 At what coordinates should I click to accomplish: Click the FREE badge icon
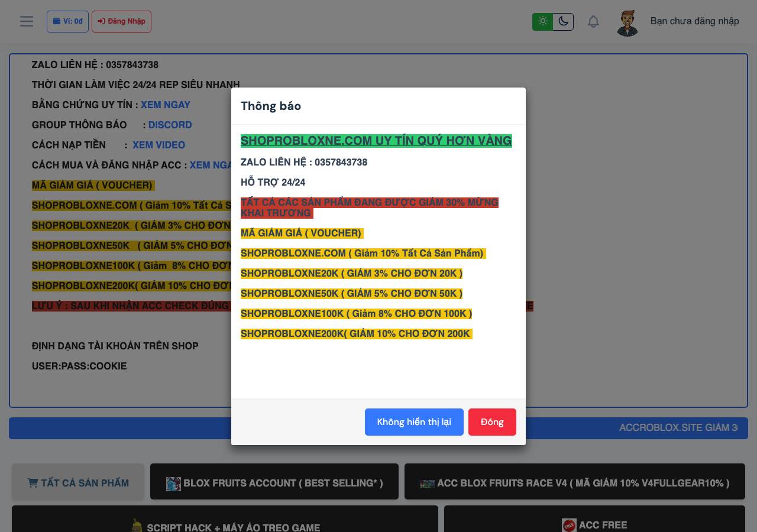[569, 525]
